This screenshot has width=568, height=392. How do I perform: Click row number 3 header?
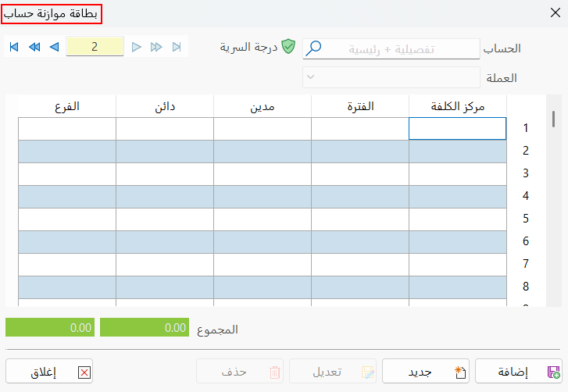[x=526, y=173]
